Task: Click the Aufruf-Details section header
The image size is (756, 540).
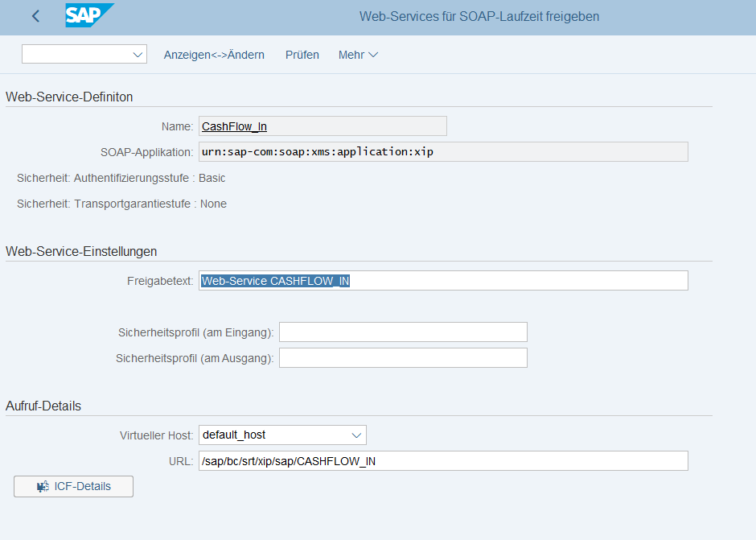Action: point(43,406)
